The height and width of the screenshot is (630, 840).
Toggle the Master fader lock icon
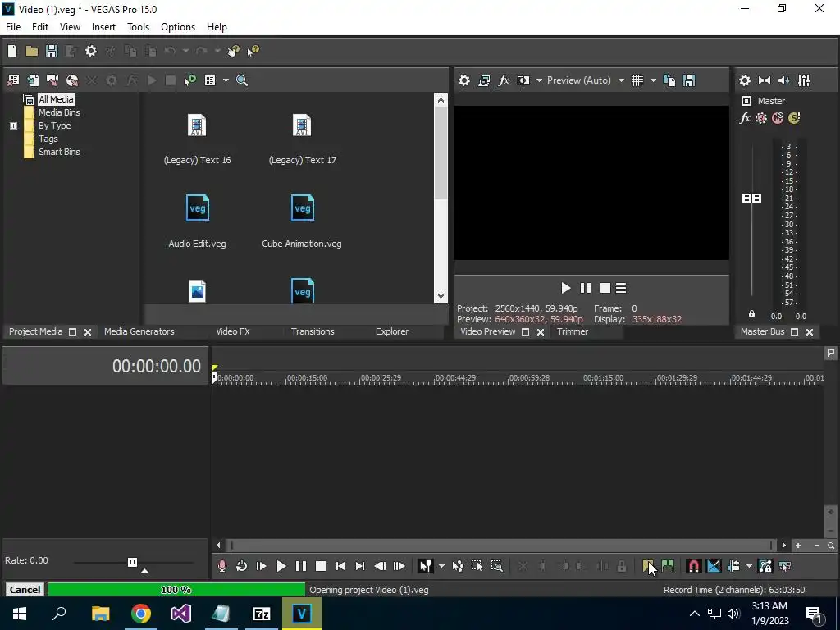(x=751, y=314)
